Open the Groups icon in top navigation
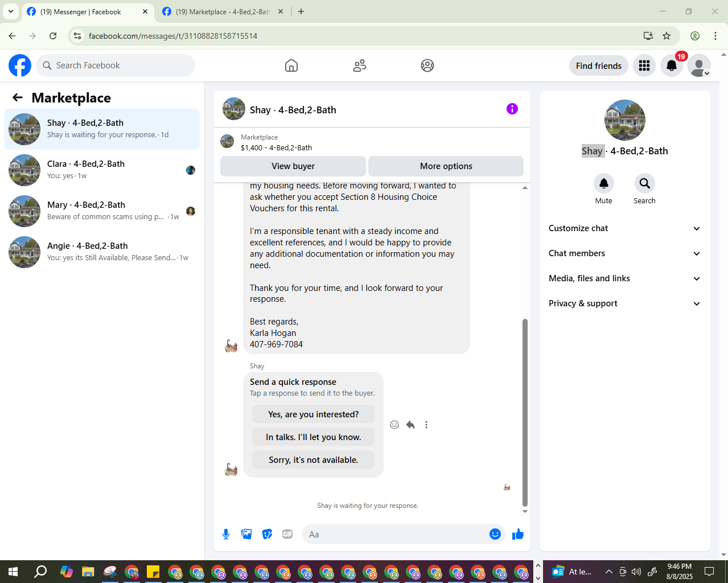 pyautogui.click(x=427, y=65)
